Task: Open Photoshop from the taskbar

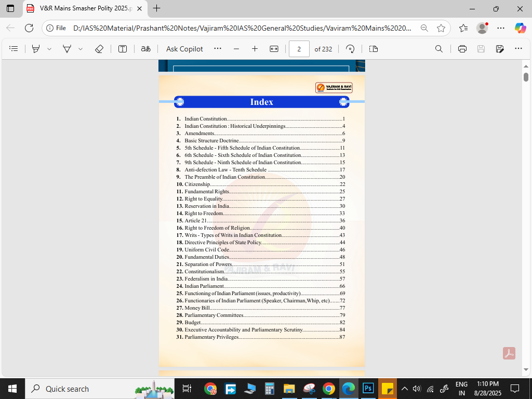Action: [x=368, y=389]
